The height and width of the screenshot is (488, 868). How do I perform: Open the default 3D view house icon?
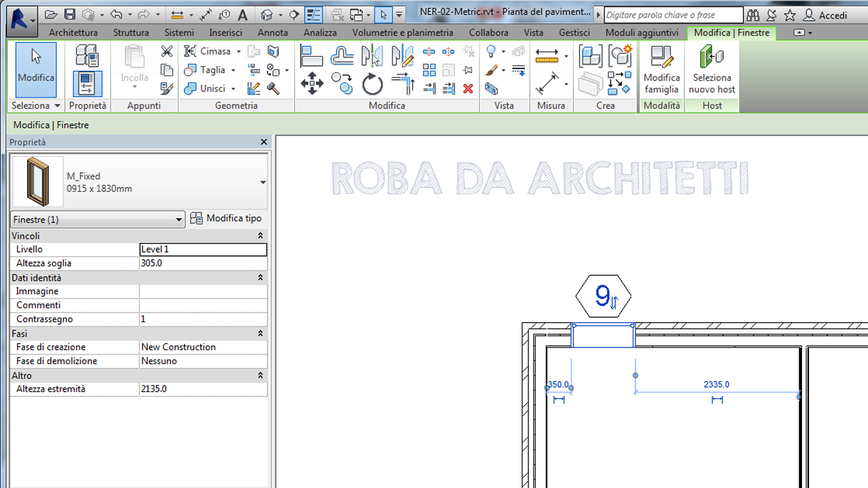pos(267,14)
